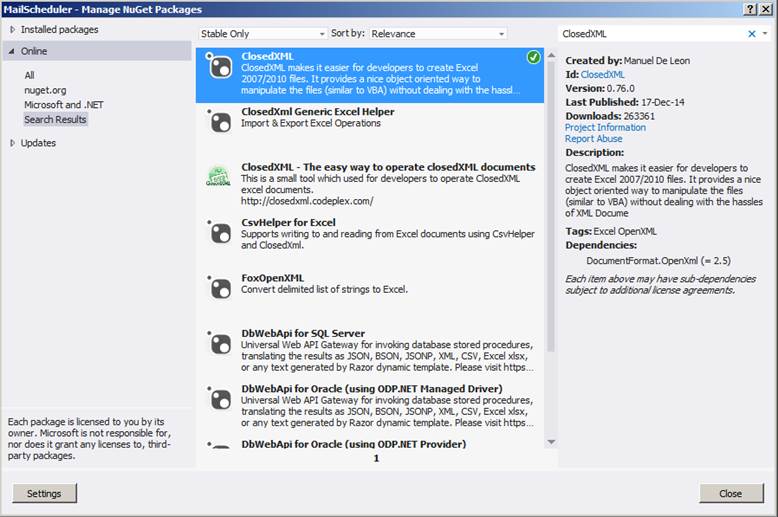Select Search Results in the left pane
This screenshot has width=778, height=517.
pos(56,120)
